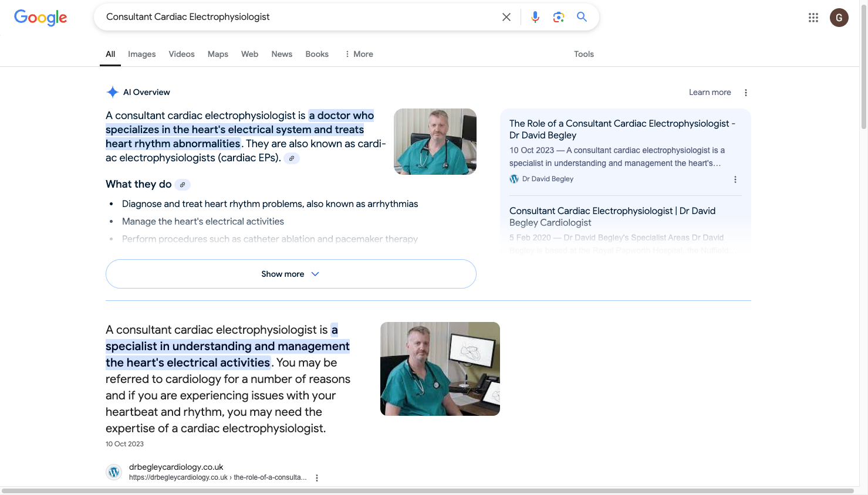Click Dr Begley's photo thumbnail in AI Overview
868x495 pixels.
[x=435, y=141]
